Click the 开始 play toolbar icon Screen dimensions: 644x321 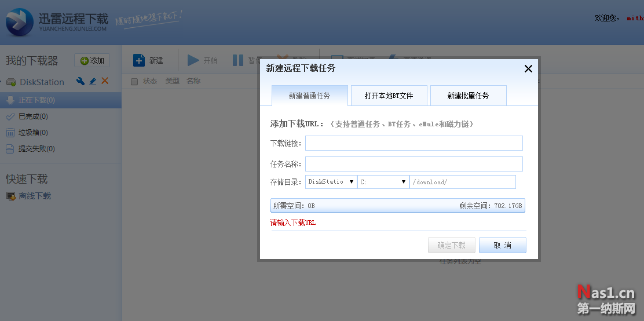(x=193, y=60)
